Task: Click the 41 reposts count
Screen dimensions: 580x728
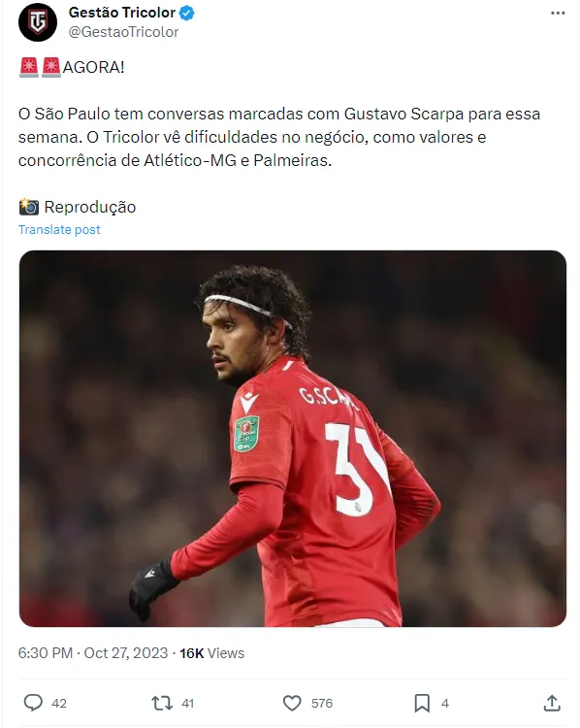Action: (187, 704)
